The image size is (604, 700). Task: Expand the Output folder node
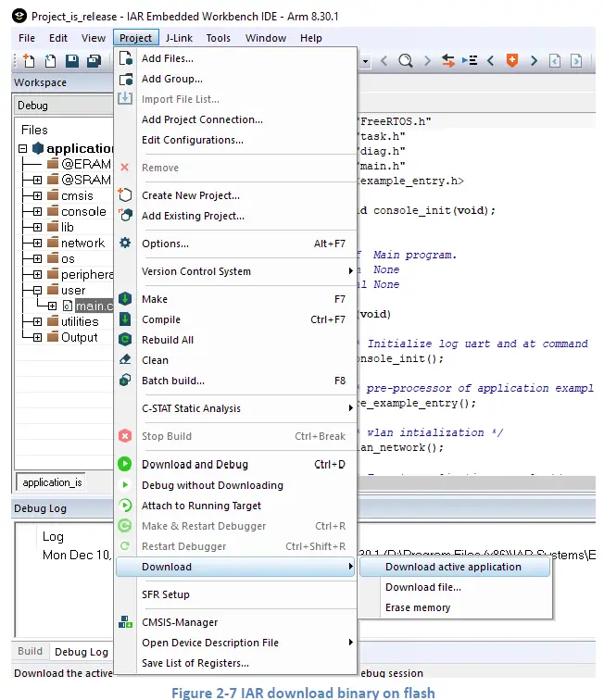(x=38, y=337)
